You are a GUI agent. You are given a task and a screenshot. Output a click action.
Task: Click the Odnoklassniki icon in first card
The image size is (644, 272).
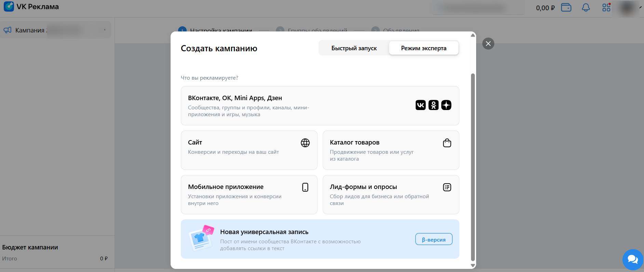(433, 105)
